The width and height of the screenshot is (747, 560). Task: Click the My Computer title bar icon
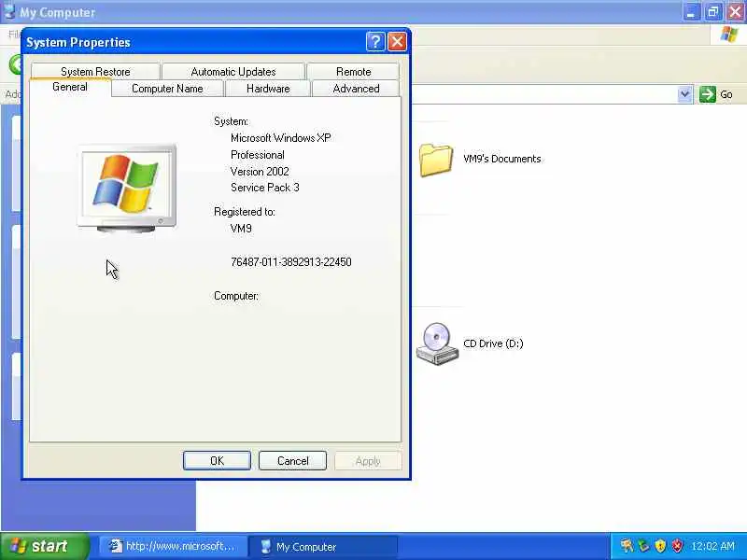point(9,11)
